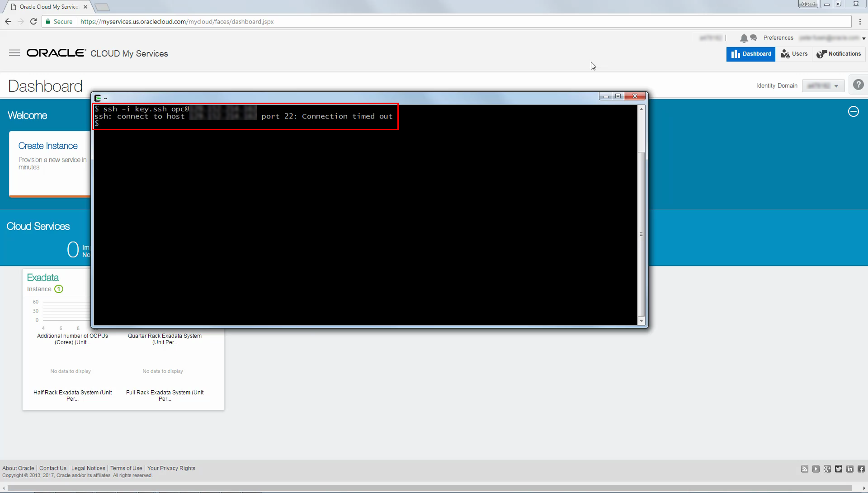Click the terminal vertical scrollbar thumb

click(641, 234)
